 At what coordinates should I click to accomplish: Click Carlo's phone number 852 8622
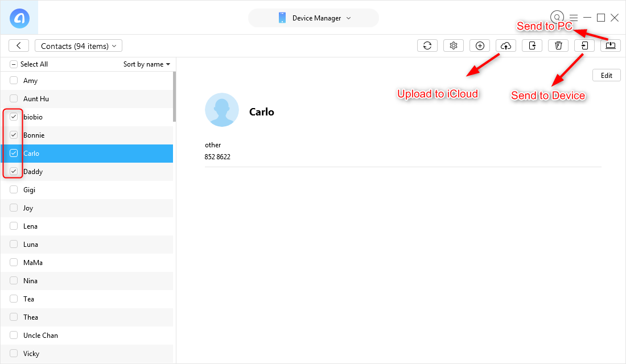click(x=217, y=156)
